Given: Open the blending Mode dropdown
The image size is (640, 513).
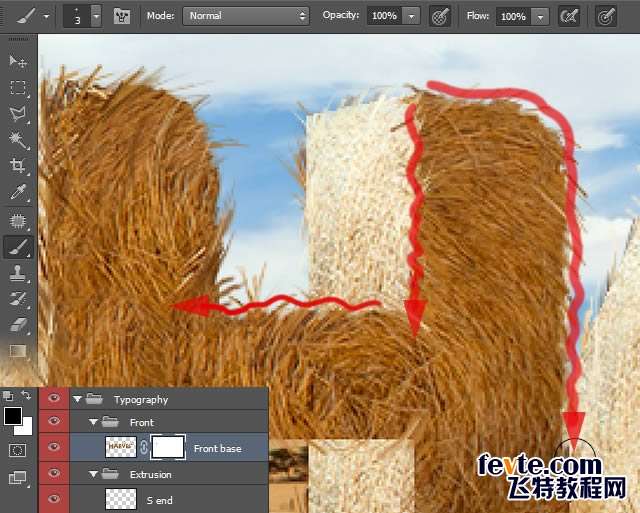Looking at the screenshot, I should click(x=246, y=16).
